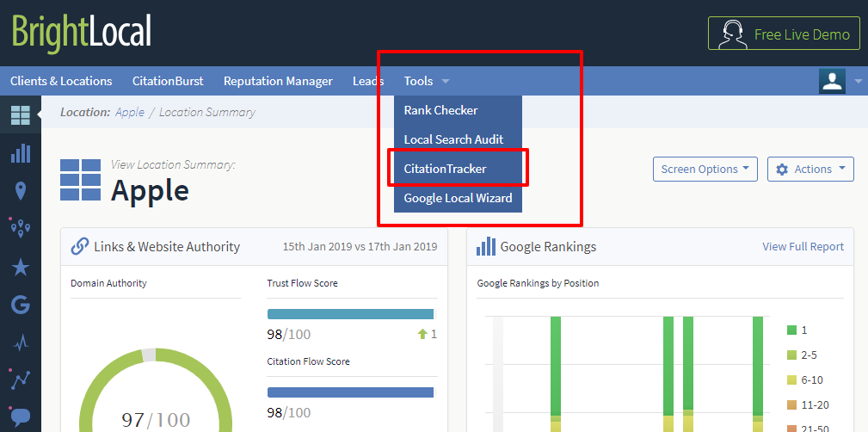Click the Domain Authority label
The image size is (868, 432).
point(108,283)
